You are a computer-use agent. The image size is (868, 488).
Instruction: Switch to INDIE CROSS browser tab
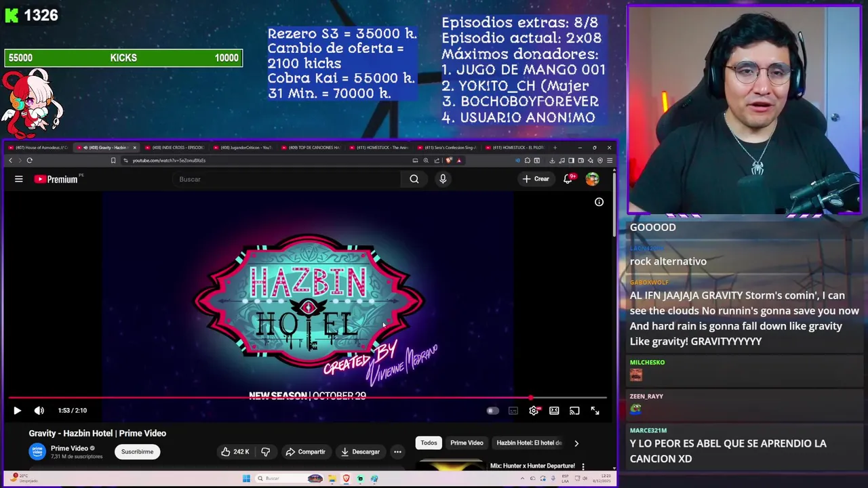[x=174, y=147]
